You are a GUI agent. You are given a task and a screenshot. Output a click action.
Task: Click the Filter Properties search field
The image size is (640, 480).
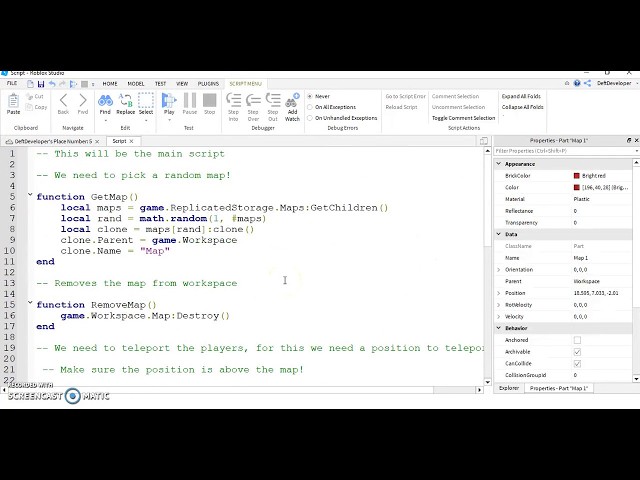point(565,151)
